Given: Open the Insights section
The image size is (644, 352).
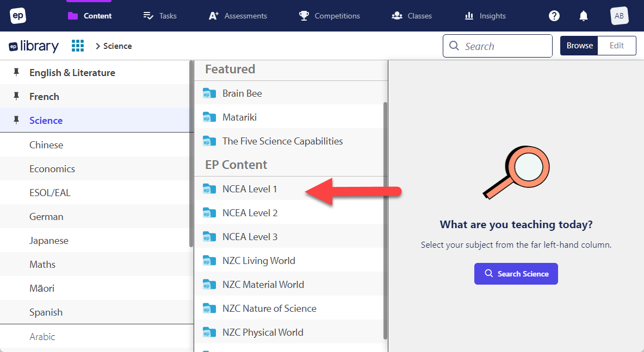Looking at the screenshot, I should [x=485, y=16].
